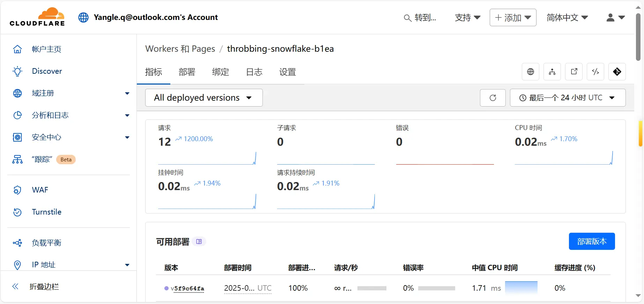Viewport: 644px width, 304px height.
Task: Click the CPU 时间 sparkline chart
Action: (564, 158)
